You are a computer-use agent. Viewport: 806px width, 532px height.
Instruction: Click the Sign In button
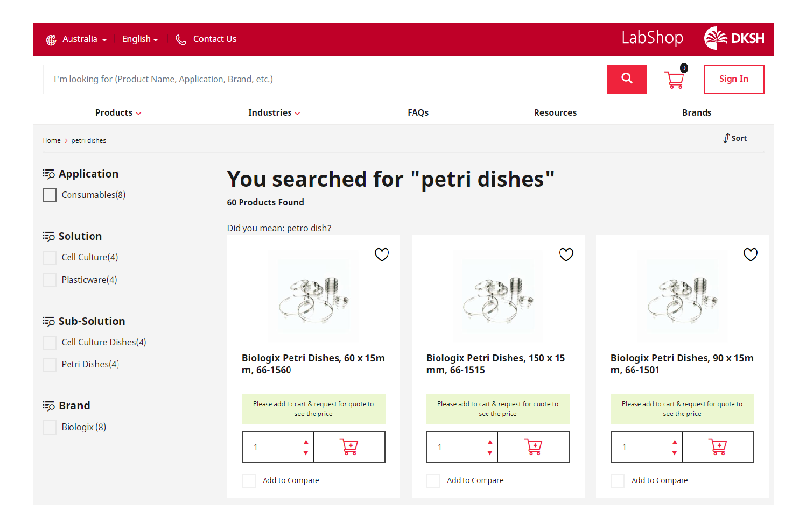coord(733,79)
